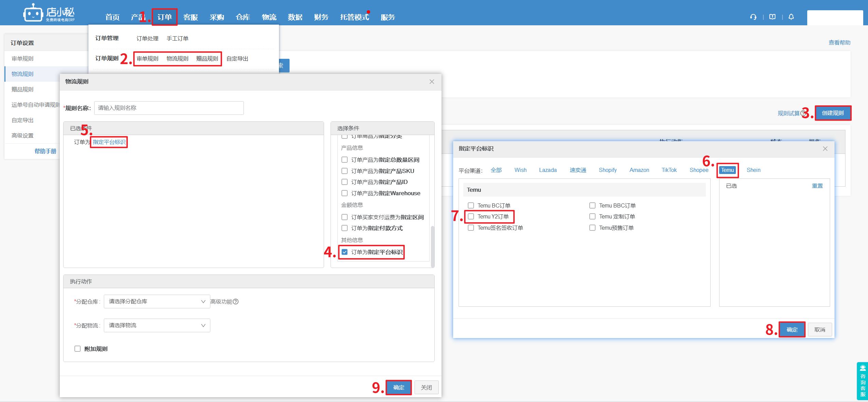Screen dimensions: 868x402
Task: Click the 创建规则 button
Action: click(832, 113)
